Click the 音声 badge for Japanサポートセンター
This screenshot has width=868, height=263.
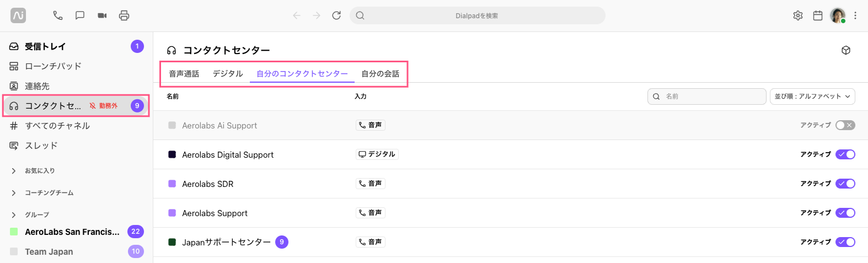(371, 242)
